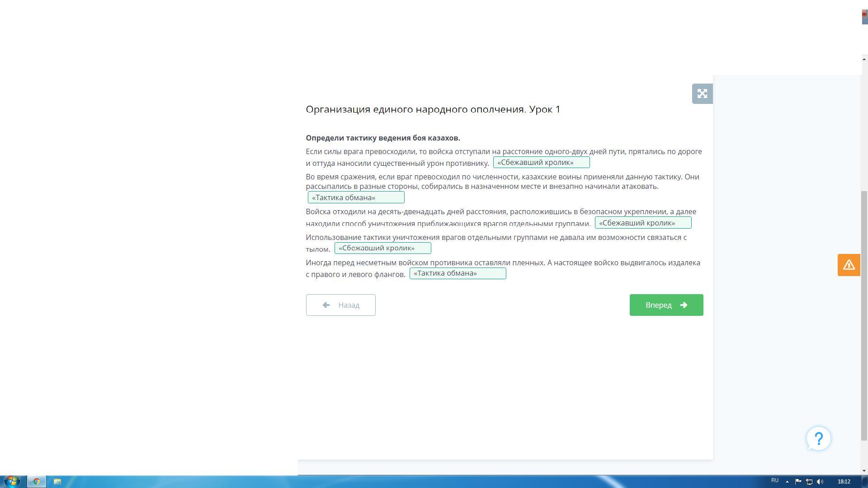Open answer box after "урон противнику"
The image size is (868, 488).
(541, 163)
